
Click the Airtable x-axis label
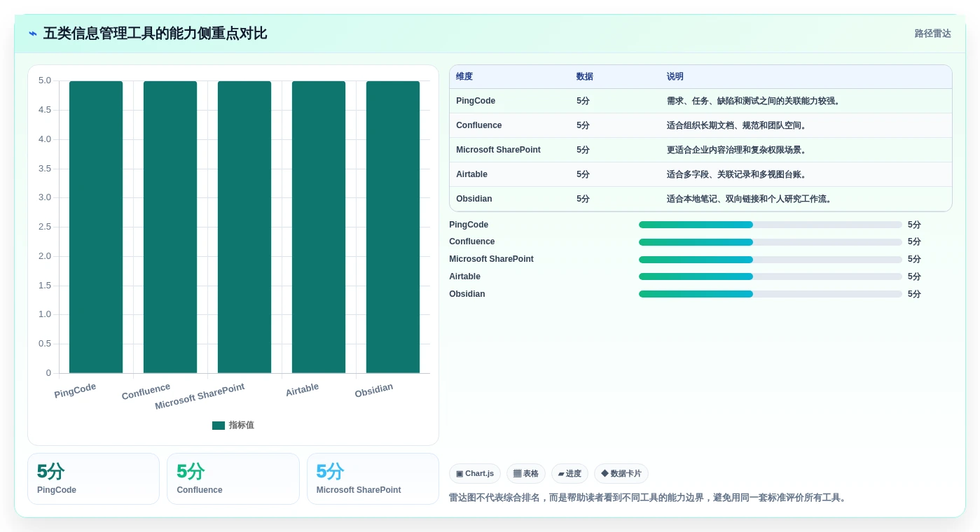click(x=302, y=390)
